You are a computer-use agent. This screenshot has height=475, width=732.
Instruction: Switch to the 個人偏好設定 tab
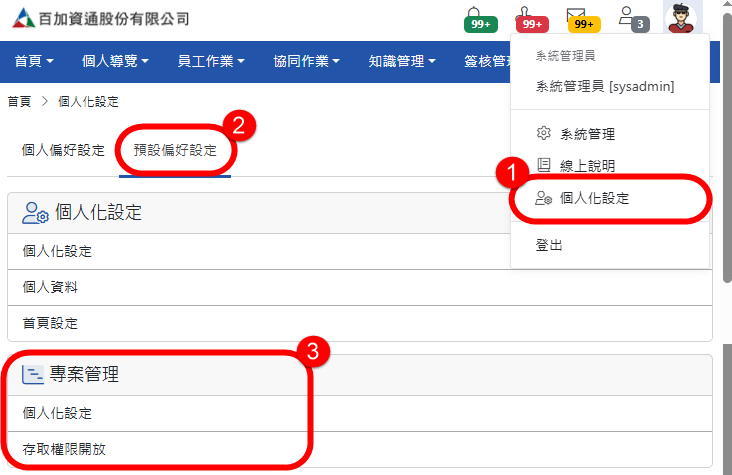tap(63, 151)
